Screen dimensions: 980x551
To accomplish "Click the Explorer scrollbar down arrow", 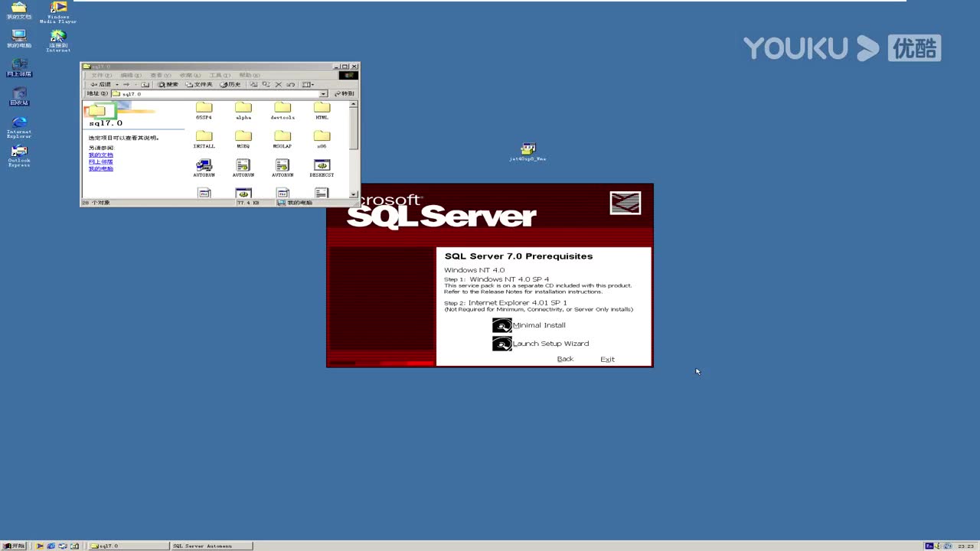I will point(354,194).
